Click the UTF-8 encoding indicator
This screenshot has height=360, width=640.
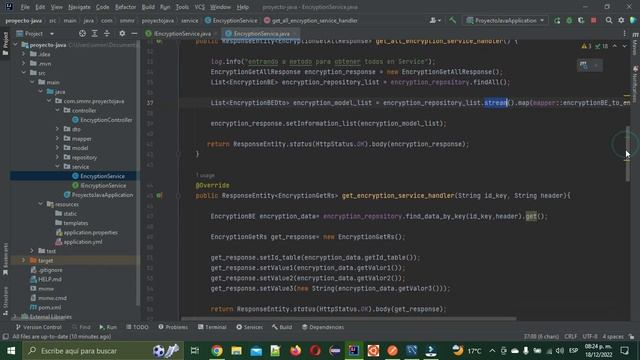coord(590,336)
